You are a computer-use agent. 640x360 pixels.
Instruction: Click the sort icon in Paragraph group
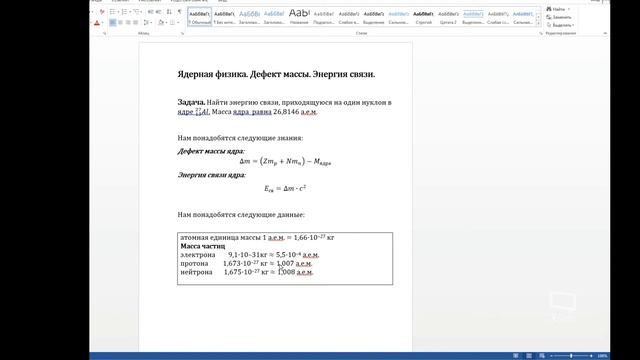click(169, 12)
